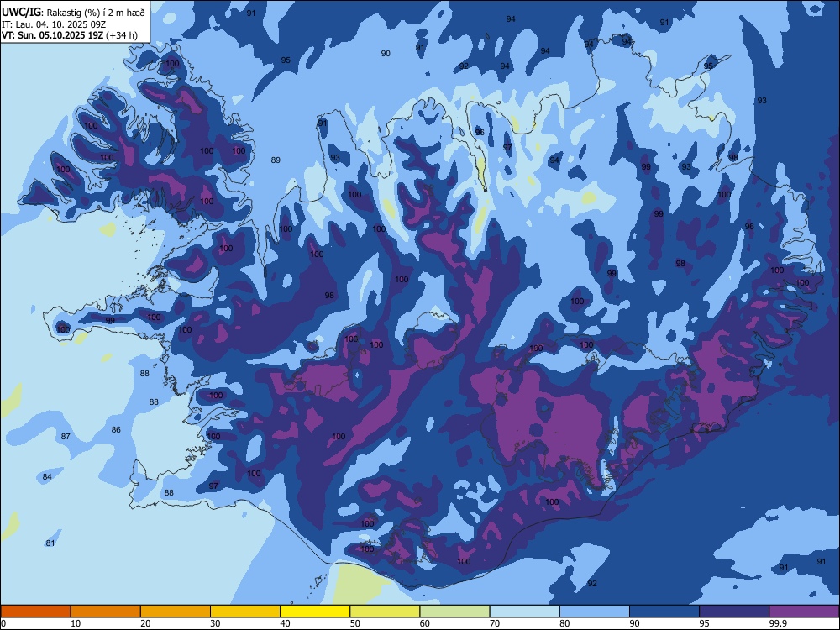Image resolution: width=840 pixels, height=630 pixels.
Task: Select the legend scale label 20
Action: (145, 623)
